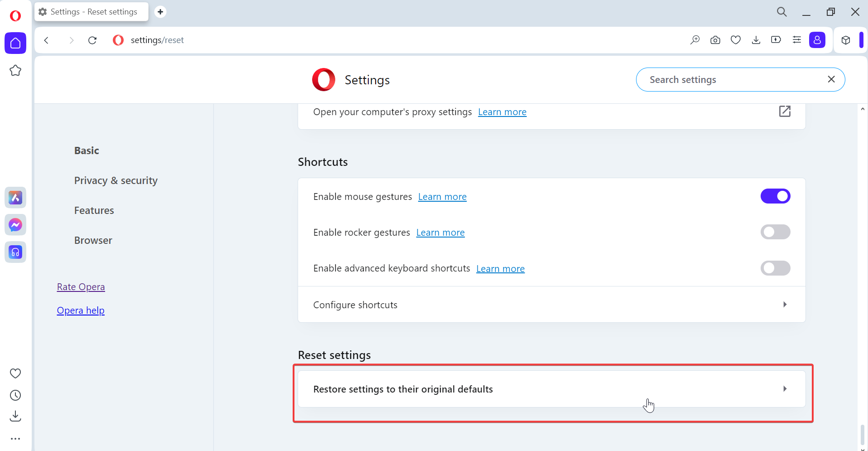Enable rocker gestures toggle
The height and width of the screenshot is (451, 868).
click(x=775, y=232)
